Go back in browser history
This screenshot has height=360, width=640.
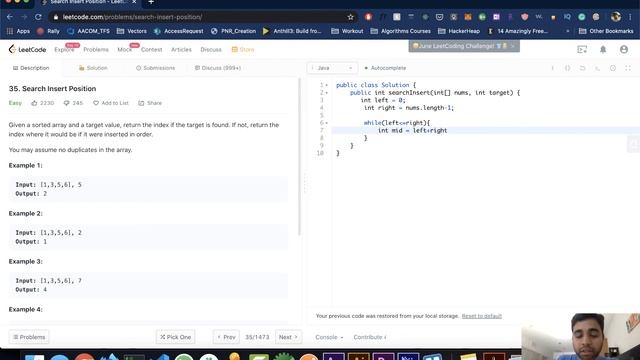click(10, 17)
